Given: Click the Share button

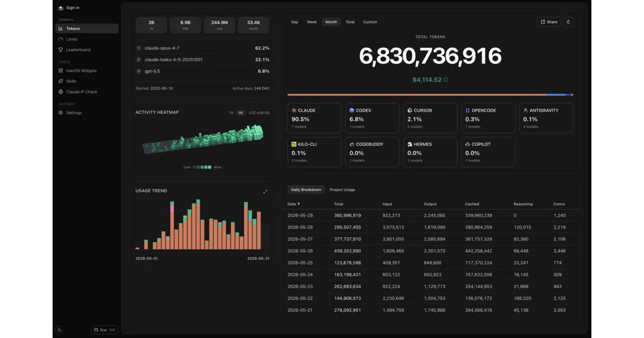Looking at the screenshot, I should point(549,22).
